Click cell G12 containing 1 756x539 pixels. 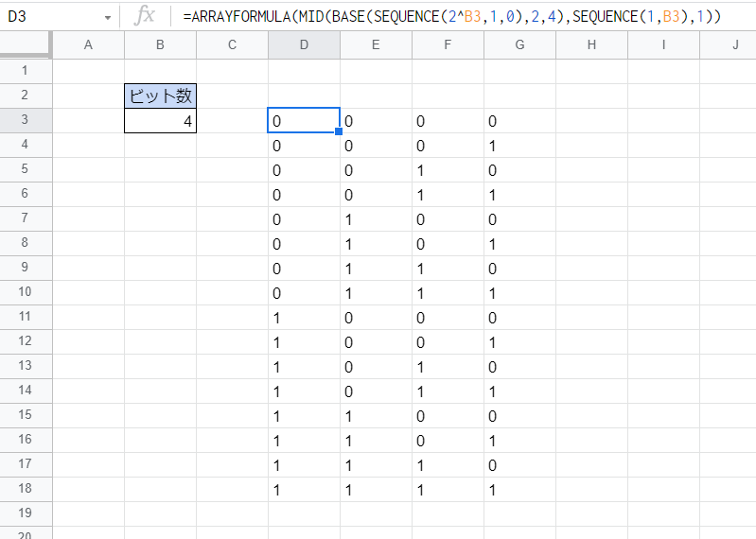click(519, 341)
